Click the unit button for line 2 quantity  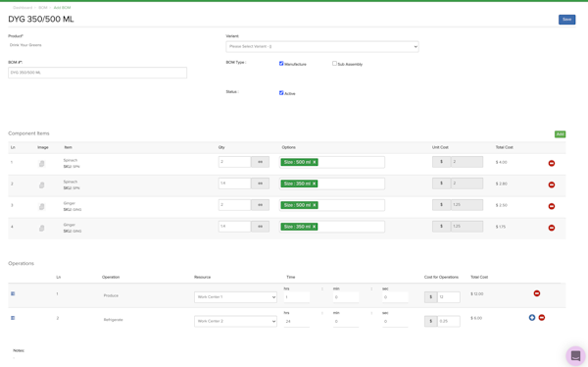pos(260,183)
